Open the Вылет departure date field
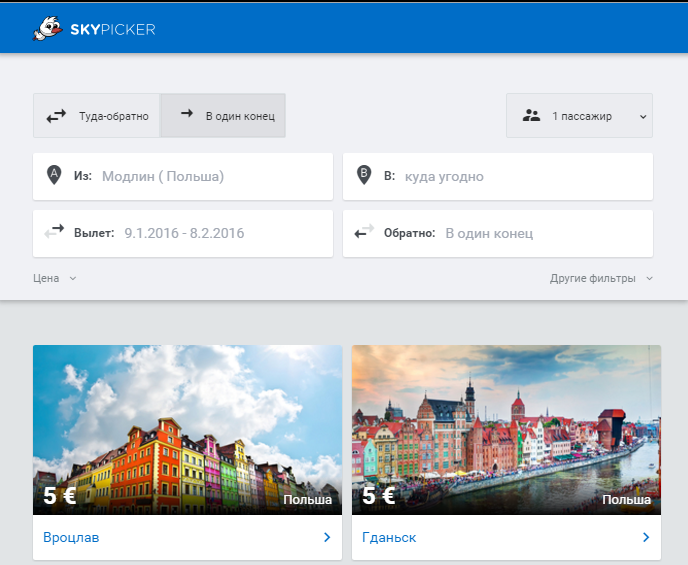The width and height of the screenshot is (688, 565). coord(183,233)
